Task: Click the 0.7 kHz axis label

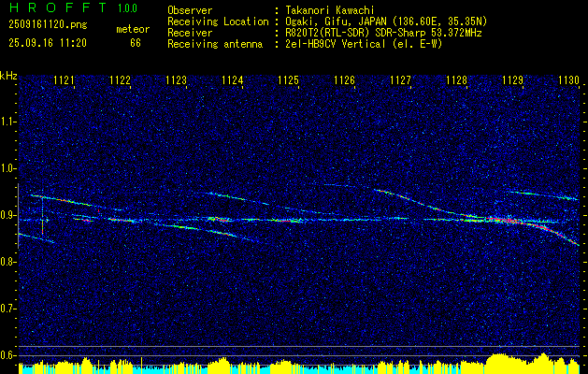Action: pos(7,309)
